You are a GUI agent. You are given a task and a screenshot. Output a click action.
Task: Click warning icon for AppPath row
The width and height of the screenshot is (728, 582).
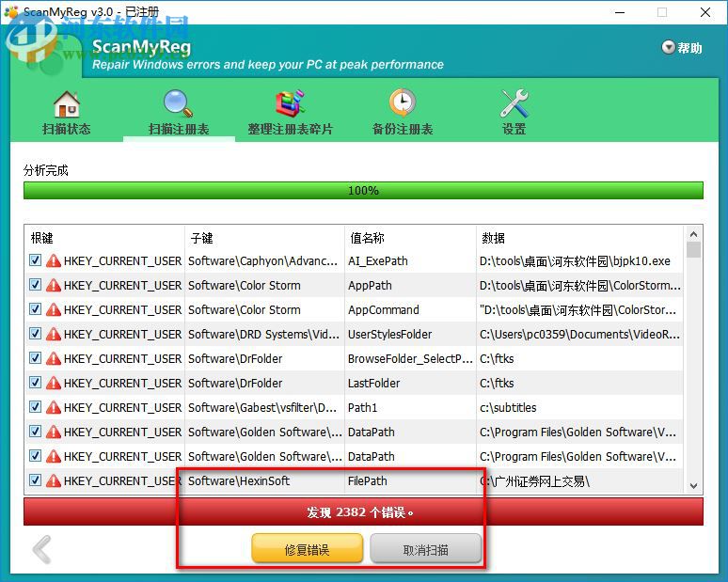click(x=54, y=285)
